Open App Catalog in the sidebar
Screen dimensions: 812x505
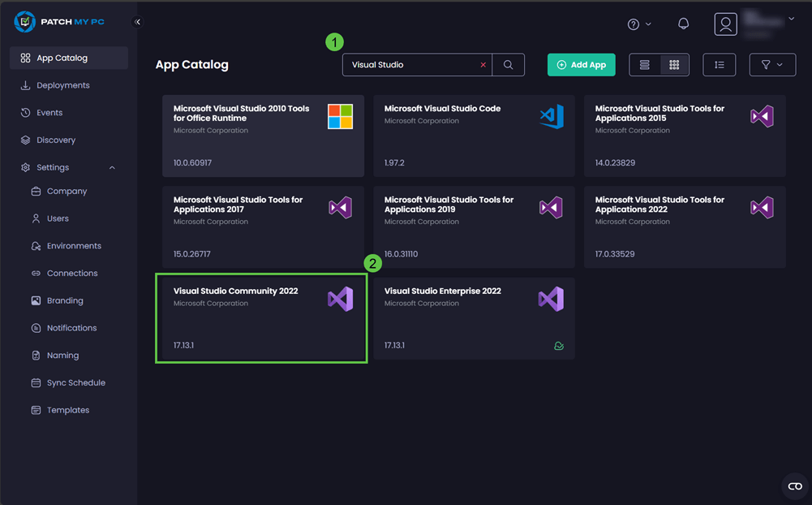coord(69,58)
